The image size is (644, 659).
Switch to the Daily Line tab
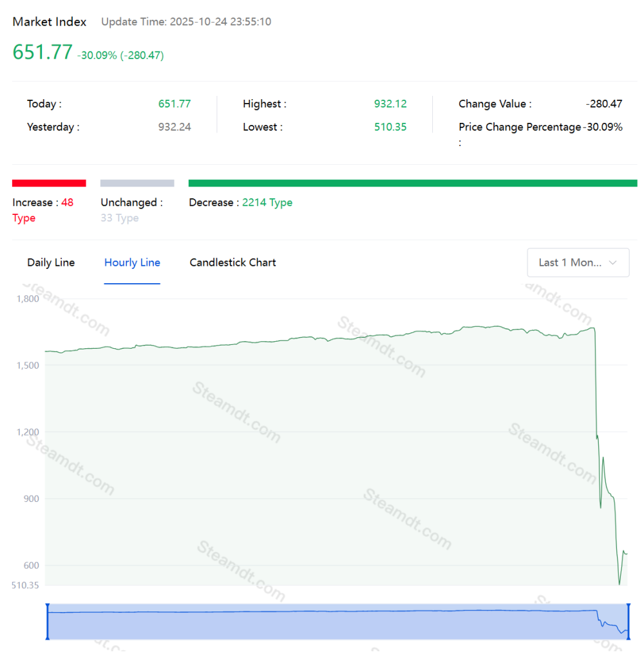pos(51,263)
